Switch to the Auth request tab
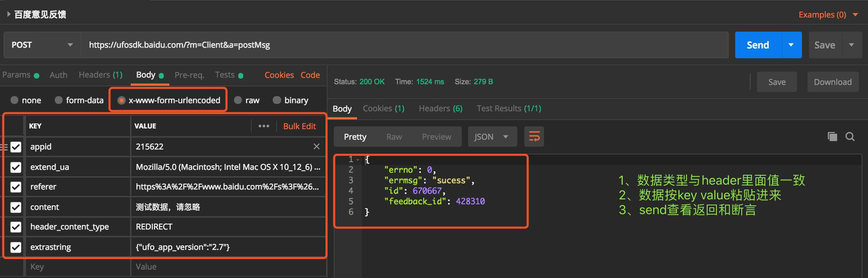 click(58, 75)
